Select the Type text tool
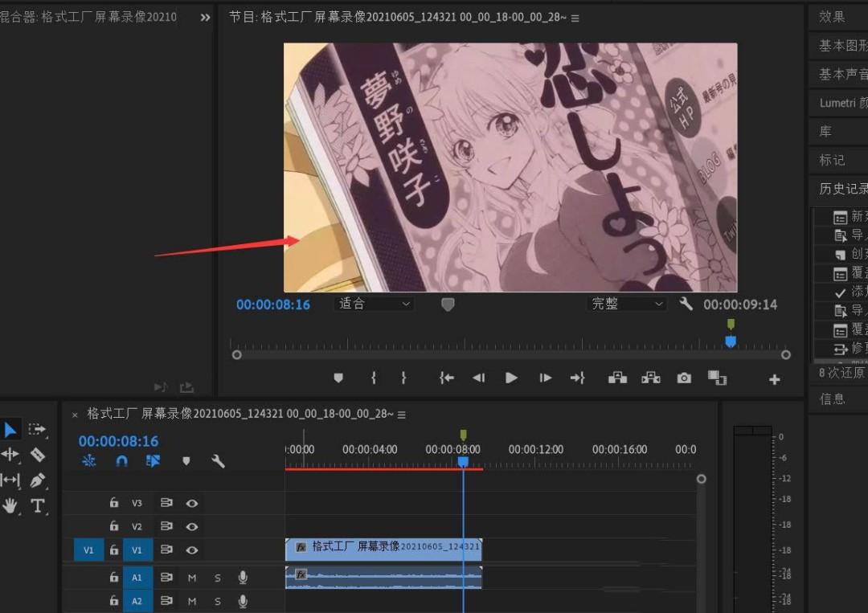This screenshot has height=613, width=868. coord(38,506)
